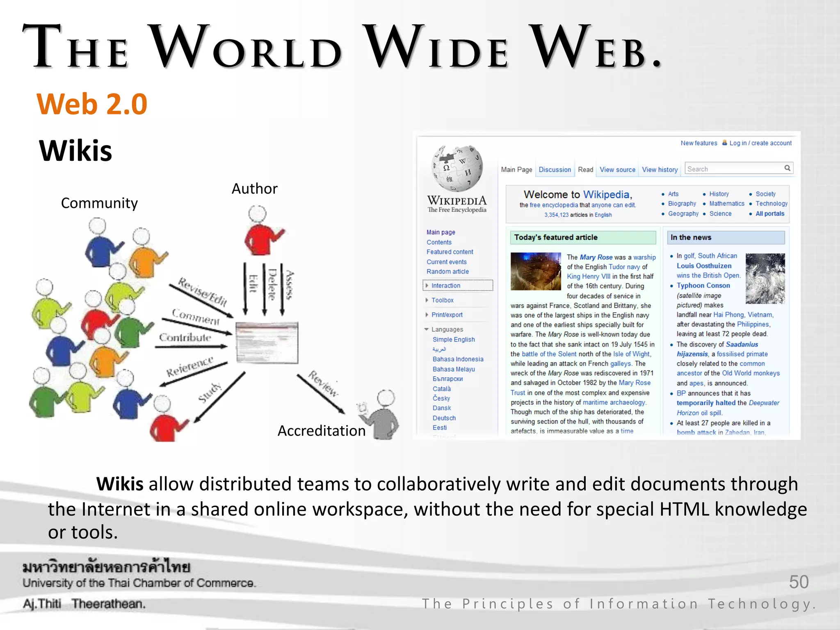This screenshot has width=840, height=630.
Task: Switch to the Main Page tab
Action: [516, 169]
